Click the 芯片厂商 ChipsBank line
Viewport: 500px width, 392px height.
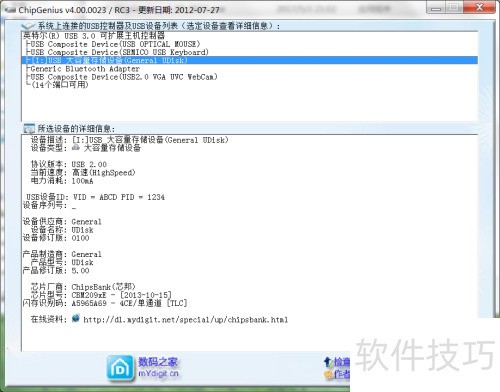coord(83,287)
